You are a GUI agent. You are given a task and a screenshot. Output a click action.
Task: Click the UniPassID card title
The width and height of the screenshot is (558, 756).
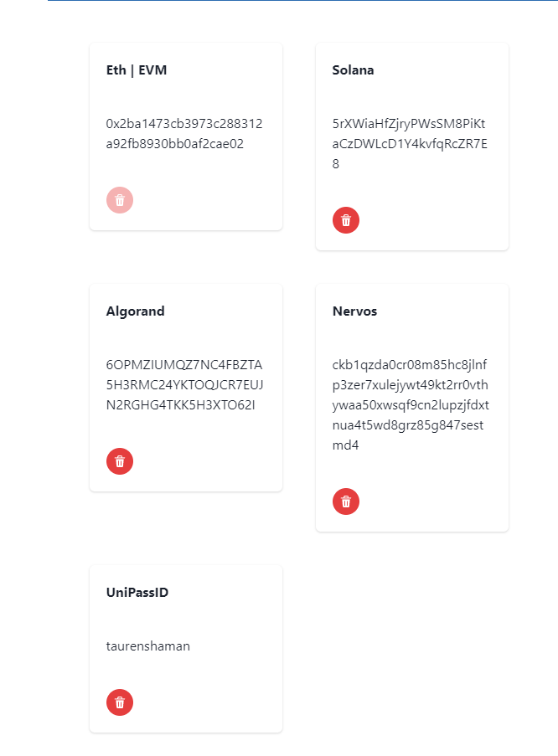pyautogui.click(x=137, y=593)
